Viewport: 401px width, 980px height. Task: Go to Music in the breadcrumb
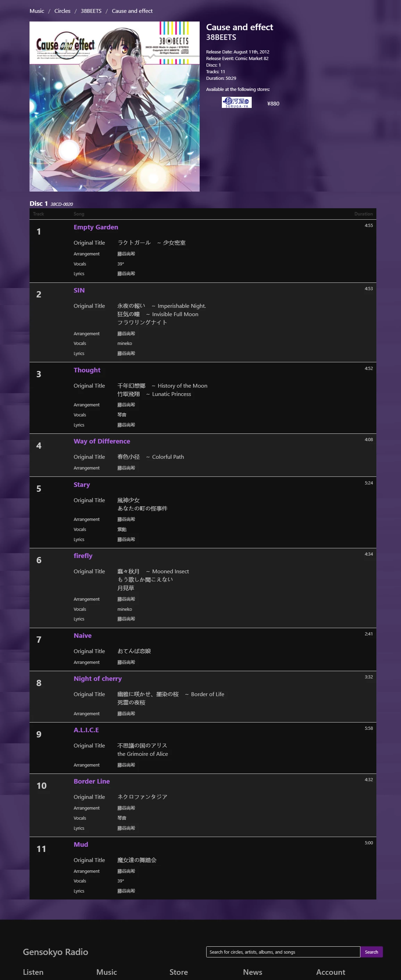coord(37,11)
